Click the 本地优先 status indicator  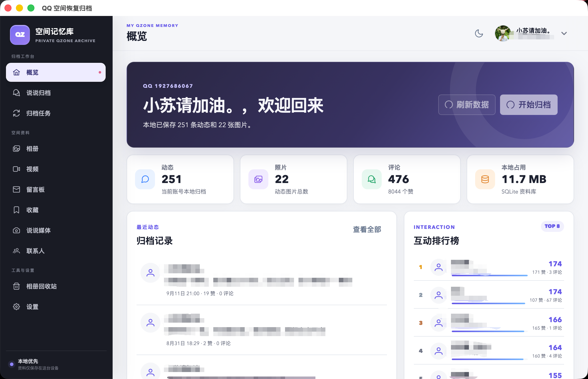point(11,364)
